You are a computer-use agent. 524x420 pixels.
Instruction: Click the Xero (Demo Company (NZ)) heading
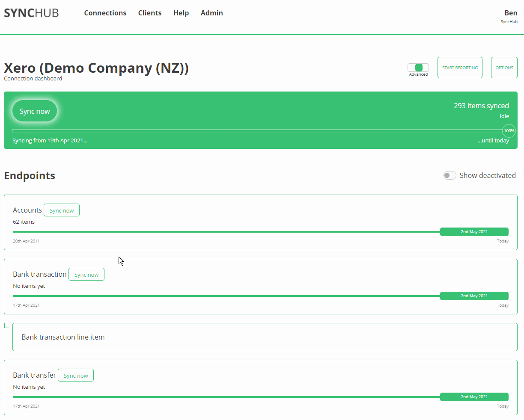96,68
